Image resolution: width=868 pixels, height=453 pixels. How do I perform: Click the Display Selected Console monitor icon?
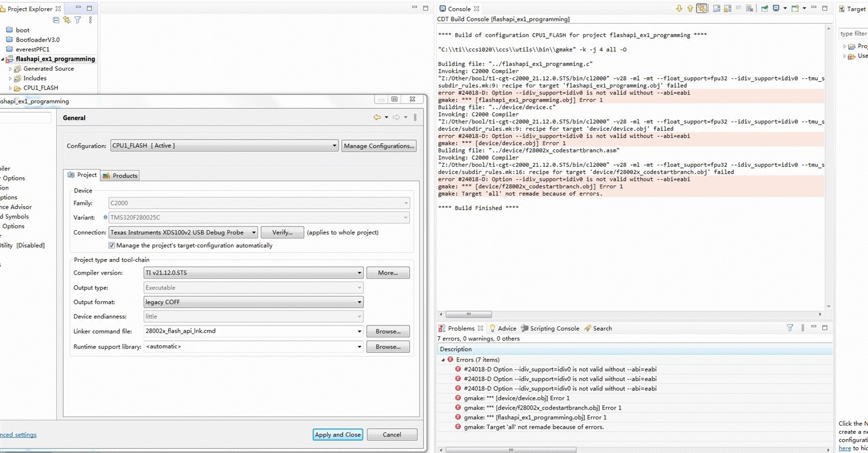776,8
